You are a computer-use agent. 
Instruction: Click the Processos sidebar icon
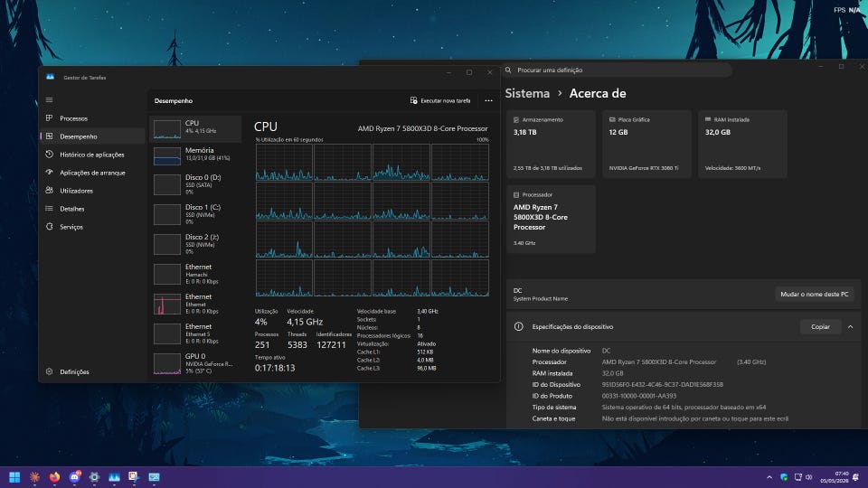[49, 118]
